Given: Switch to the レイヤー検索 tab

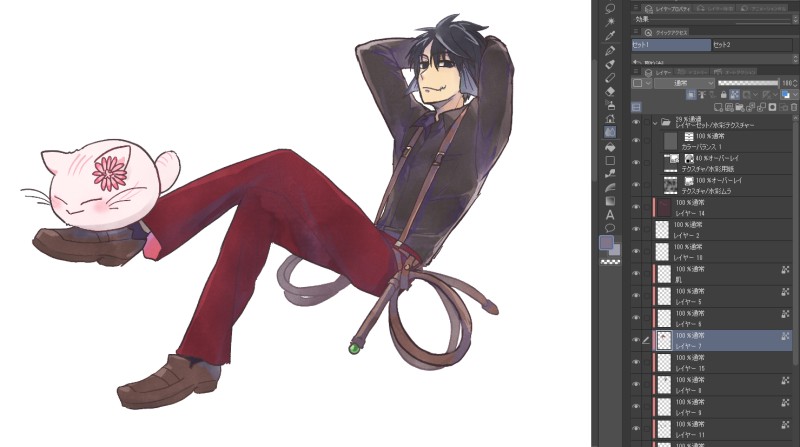Looking at the screenshot, I should (715, 9).
